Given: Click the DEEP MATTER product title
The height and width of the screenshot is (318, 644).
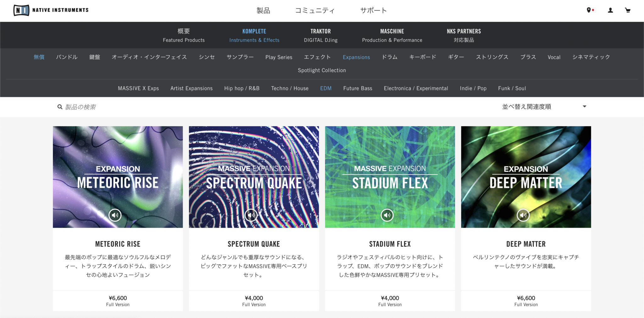Looking at the screenshot, I should point(526,244).
